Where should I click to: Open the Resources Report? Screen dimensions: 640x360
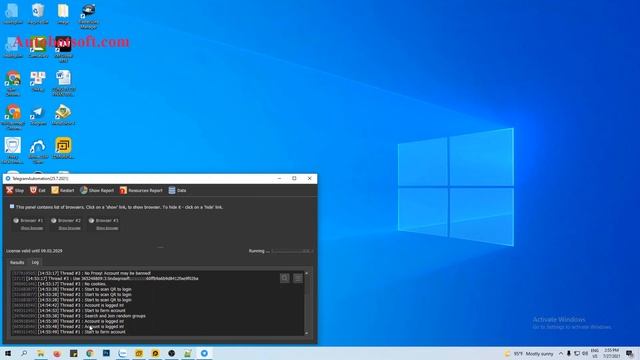(x=141, y=190)
